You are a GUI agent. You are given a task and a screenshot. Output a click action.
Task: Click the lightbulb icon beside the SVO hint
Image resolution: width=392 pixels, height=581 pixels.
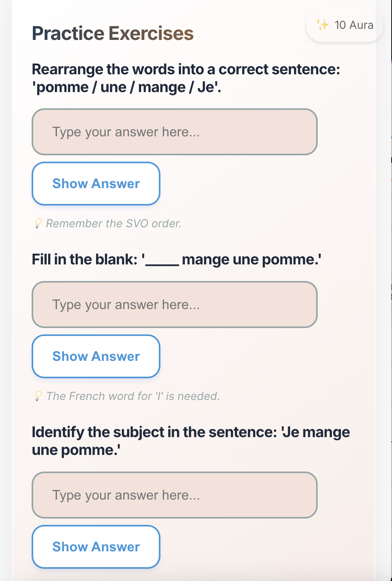(x=38, y=223)
